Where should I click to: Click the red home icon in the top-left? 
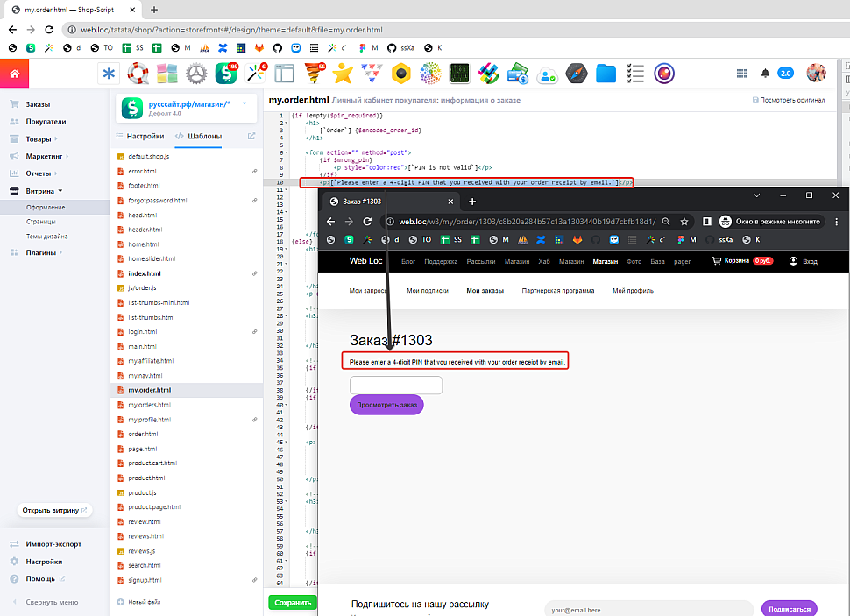tap(14, 74)
